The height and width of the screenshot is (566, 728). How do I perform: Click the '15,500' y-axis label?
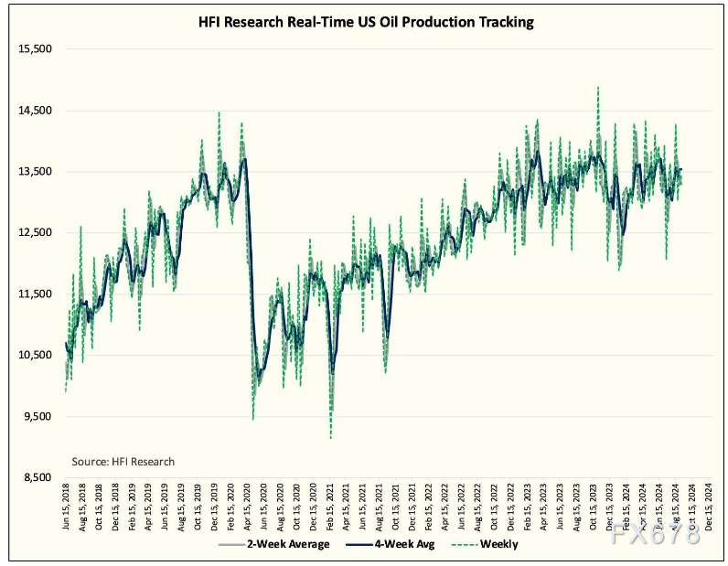35,48
